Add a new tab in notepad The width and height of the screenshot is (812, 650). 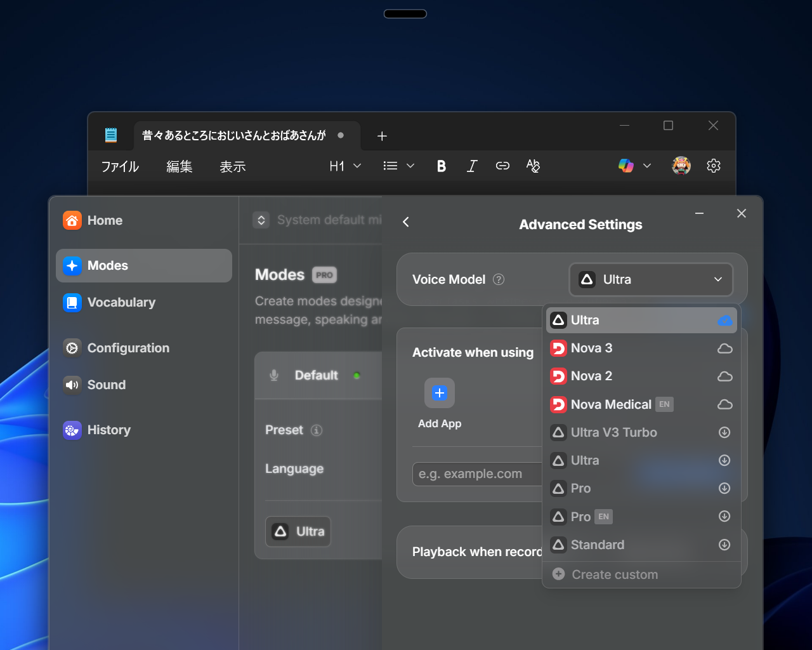(x=382, y=136)
